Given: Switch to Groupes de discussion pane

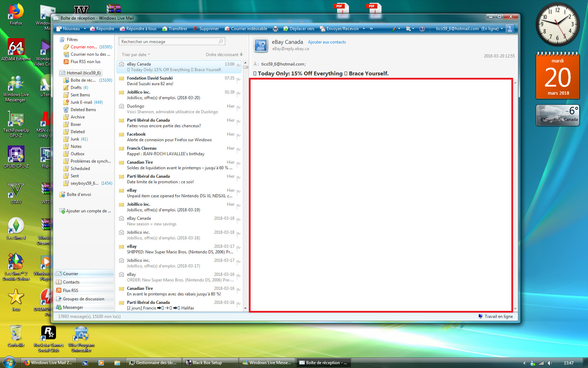Looking at the screenshot, I should tap(84, 299).
